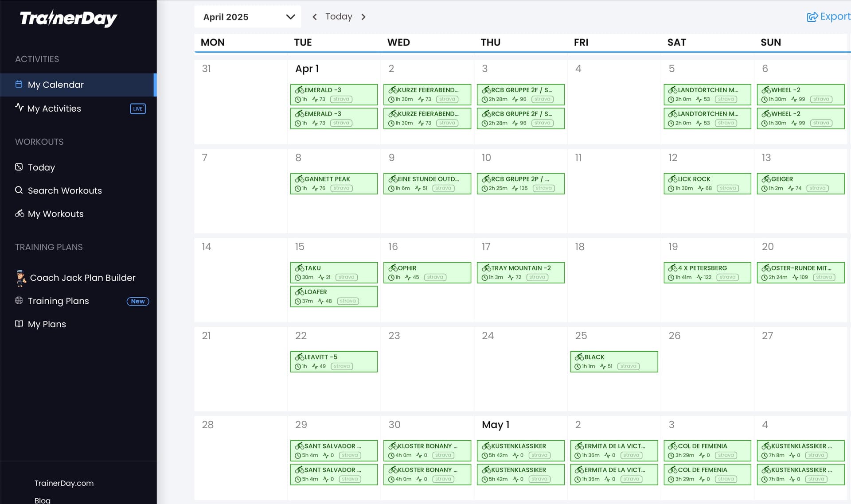
Task: Click the My Workouts bike icon
Action: [x=20, y=213]
